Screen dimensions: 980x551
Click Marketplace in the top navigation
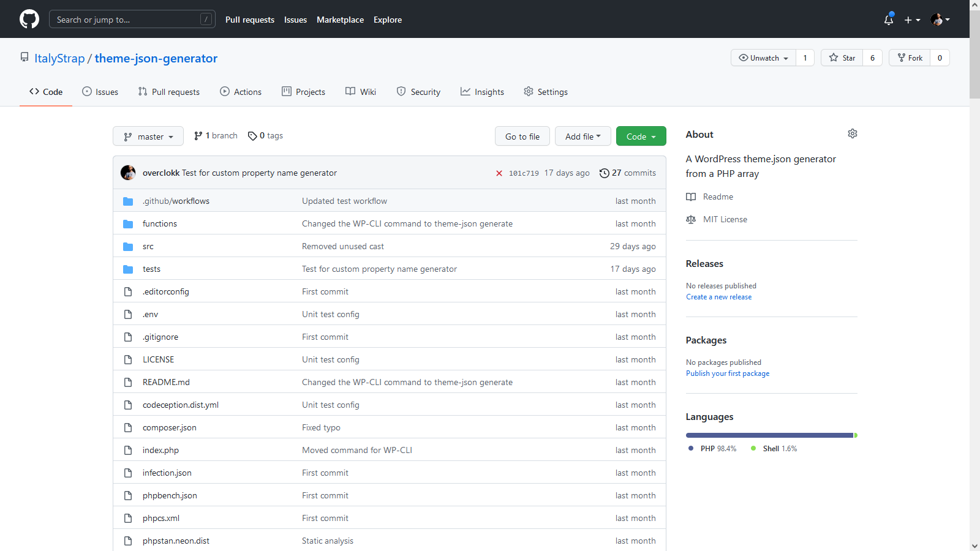(x=340, y=20)
